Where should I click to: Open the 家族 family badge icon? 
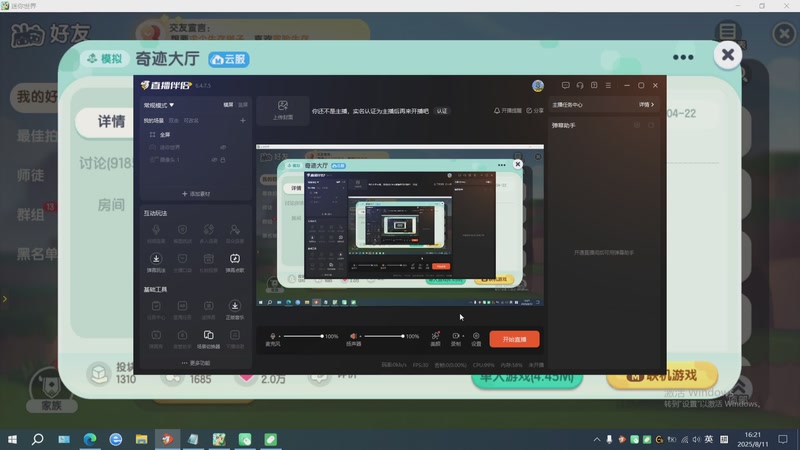tap(51, 390)
